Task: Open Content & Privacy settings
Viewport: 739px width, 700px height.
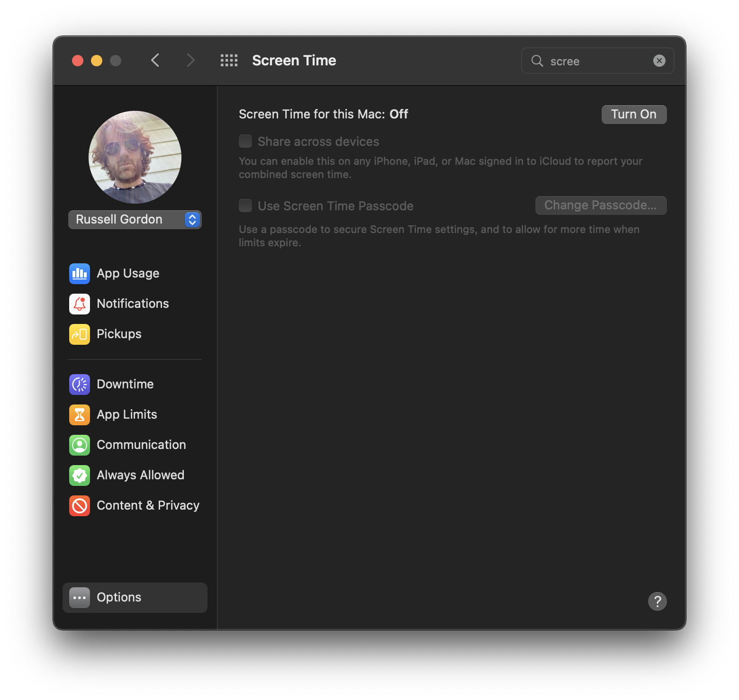Action: click(x=135, y=505)
